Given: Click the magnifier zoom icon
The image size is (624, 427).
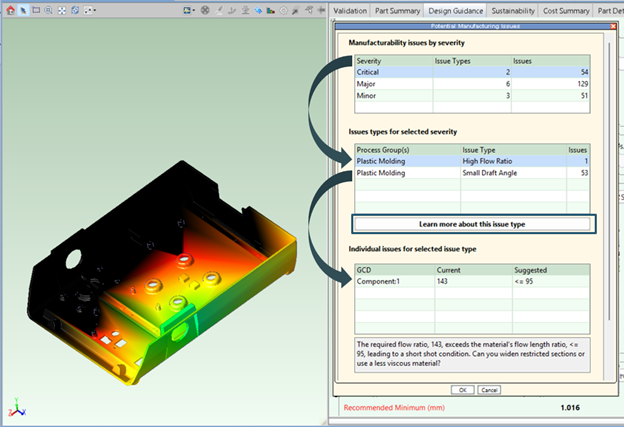Looking at the screenshot, I should (49, 10).
